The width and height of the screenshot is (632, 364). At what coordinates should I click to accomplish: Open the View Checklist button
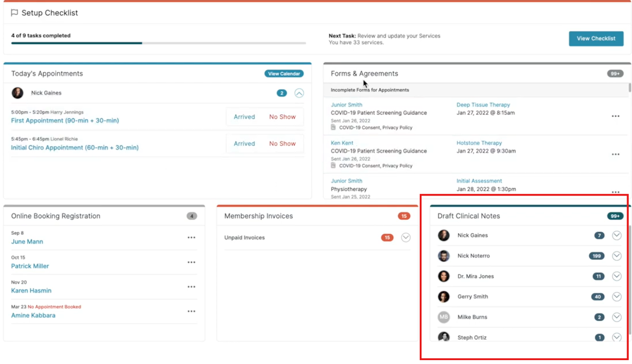(596, 38)
